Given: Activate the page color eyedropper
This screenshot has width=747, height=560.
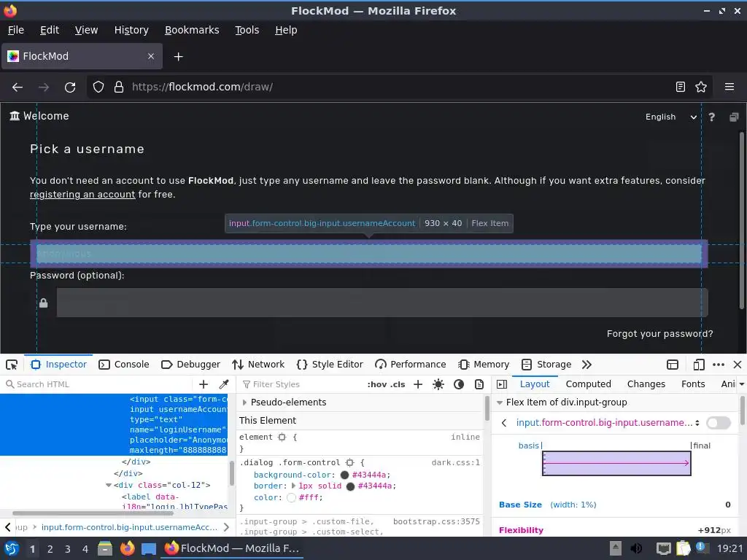Looking at the screenshot, I should coord(223,384).
